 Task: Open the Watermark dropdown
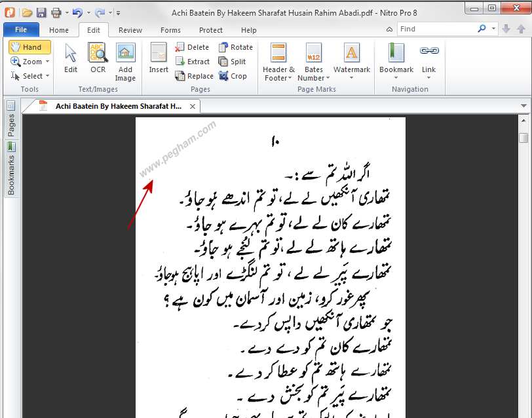click(x=351, y=78)
